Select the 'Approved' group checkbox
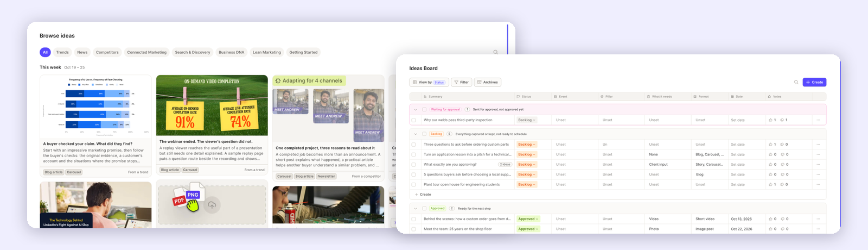 424,208
